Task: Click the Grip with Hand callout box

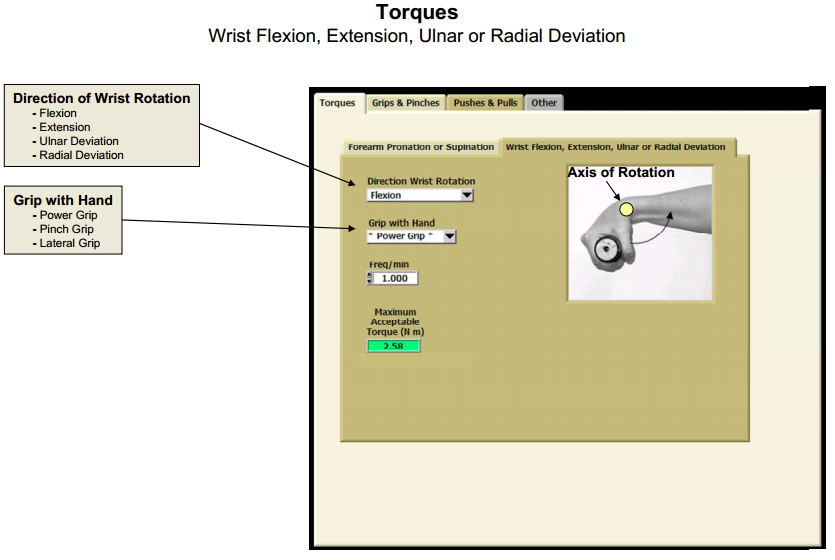Action: coord(63,221)
